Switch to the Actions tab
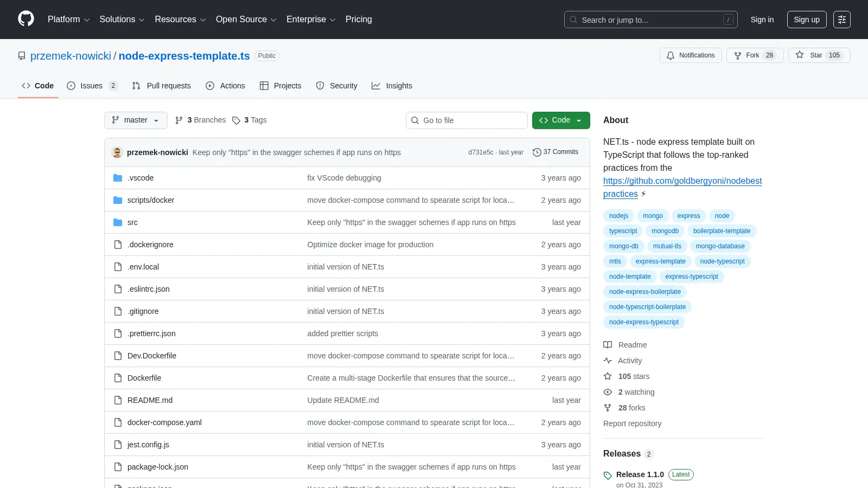This screenshot has width=868, height=488. pos(226,86)
